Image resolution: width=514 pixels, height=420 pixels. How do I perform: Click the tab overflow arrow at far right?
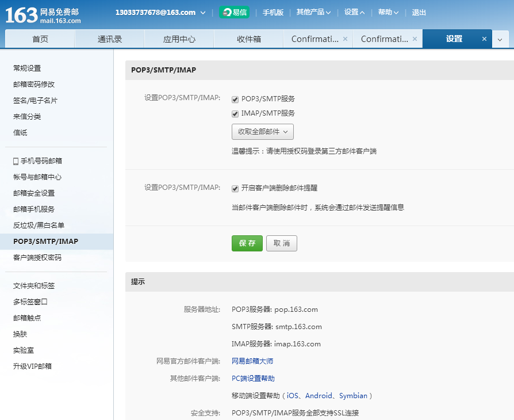(499, 39)
